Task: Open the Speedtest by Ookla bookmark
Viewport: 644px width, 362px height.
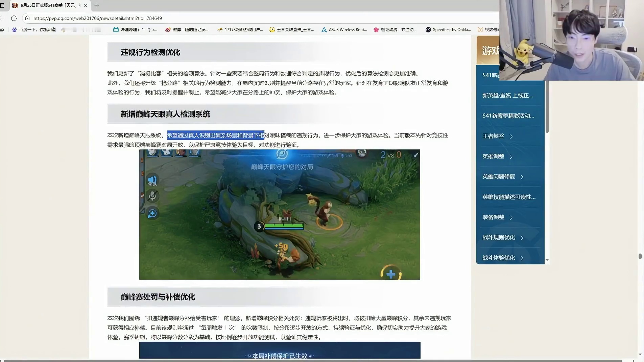Action: [x=448, y=30]
